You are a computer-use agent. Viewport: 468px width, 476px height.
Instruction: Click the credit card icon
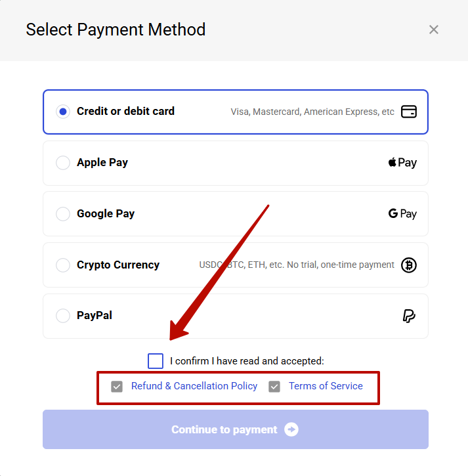tap(409, 112)
